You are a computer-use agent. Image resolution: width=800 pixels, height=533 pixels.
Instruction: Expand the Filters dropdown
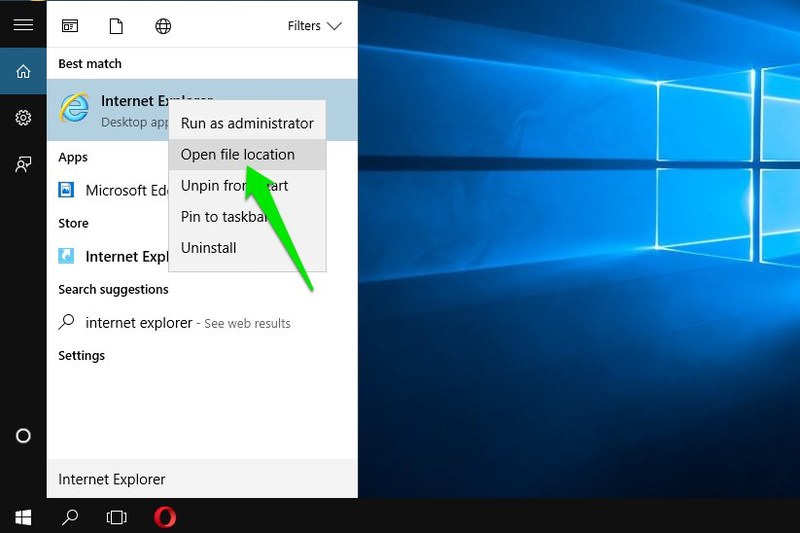coord(314,26)
